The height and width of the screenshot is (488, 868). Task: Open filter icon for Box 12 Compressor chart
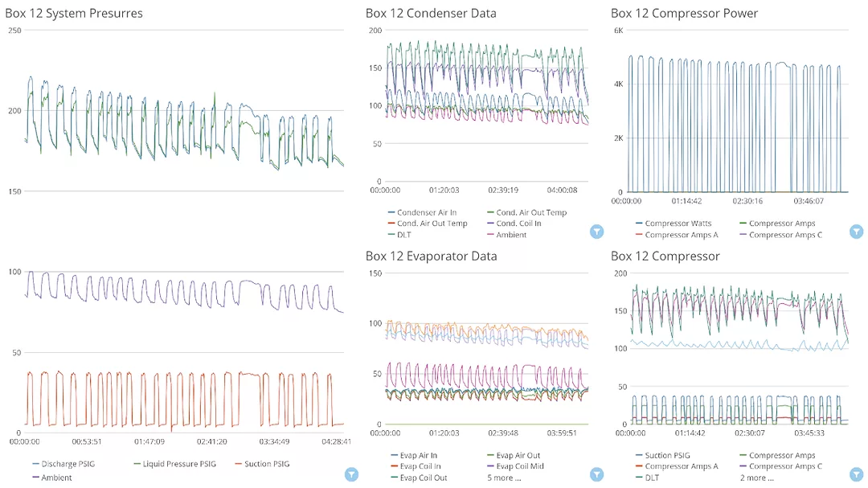tap(857, 474)
